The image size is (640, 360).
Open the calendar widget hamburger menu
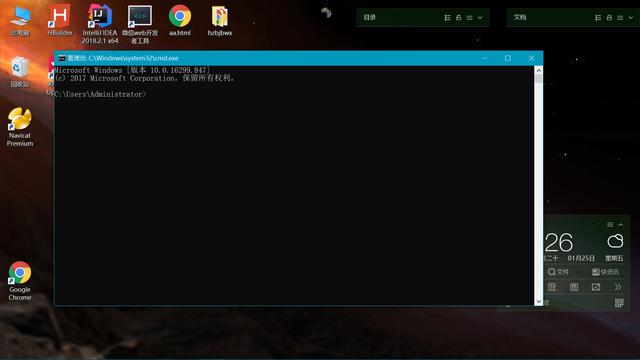coord(610,224)
